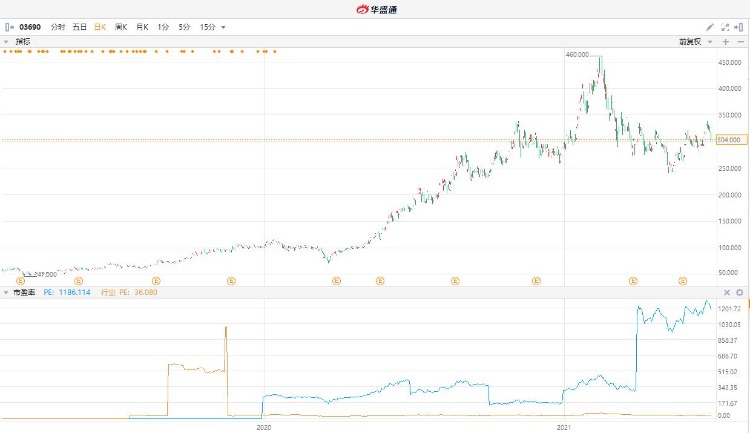Collapse the 市盈率 panel expander

click(x=6, y=292)
